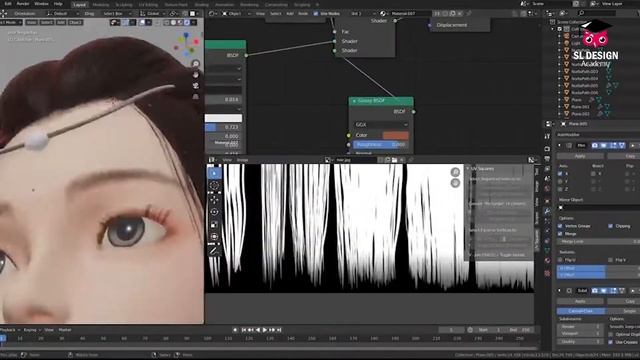Collapse the UV Squares panel

(x=469, y=168)
